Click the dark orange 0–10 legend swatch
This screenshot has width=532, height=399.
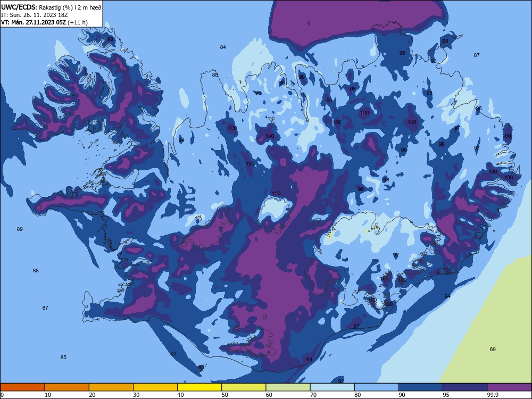click(x=22, y=387)
